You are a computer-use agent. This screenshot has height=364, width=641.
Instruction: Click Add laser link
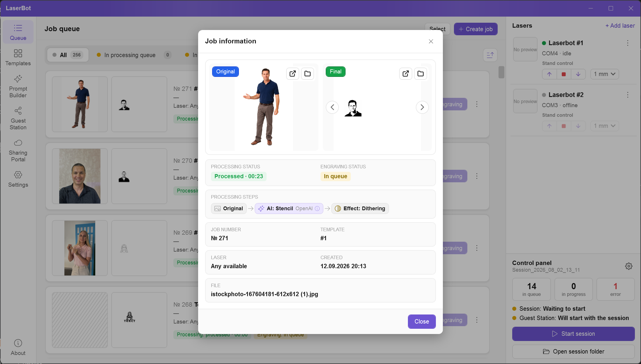pos(620,26)
